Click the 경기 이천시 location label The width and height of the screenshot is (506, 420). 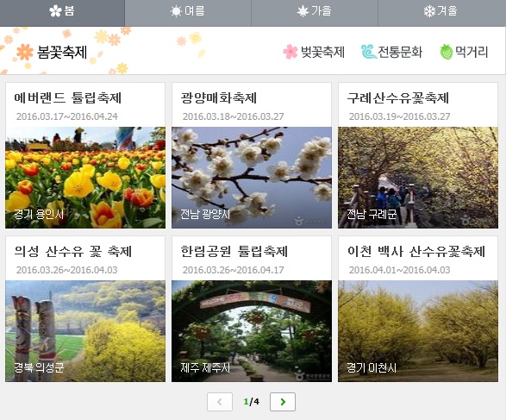pos(372,367)
